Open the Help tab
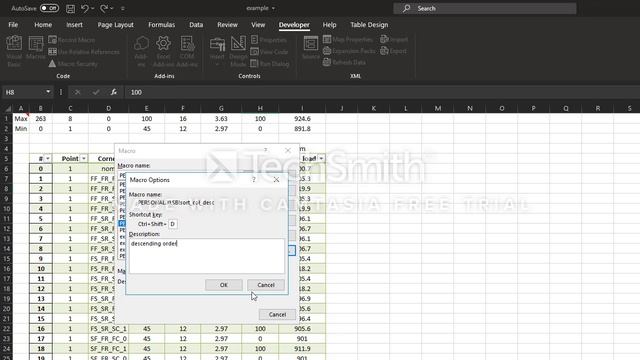The height and width of the screenshot is (360, 640). 329,25
